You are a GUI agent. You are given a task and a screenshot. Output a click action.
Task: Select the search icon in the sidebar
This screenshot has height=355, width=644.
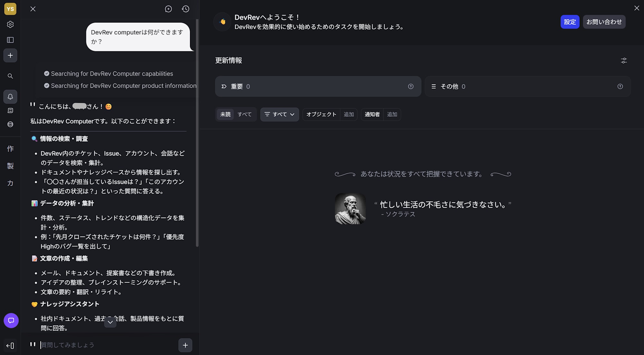(x=11, y=76)
